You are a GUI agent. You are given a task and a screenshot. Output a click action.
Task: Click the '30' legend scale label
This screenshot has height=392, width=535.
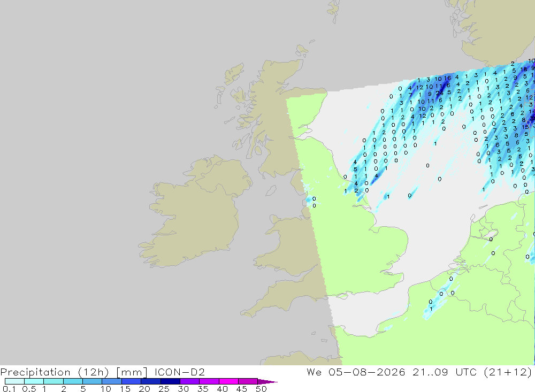(x=183, y=389)
